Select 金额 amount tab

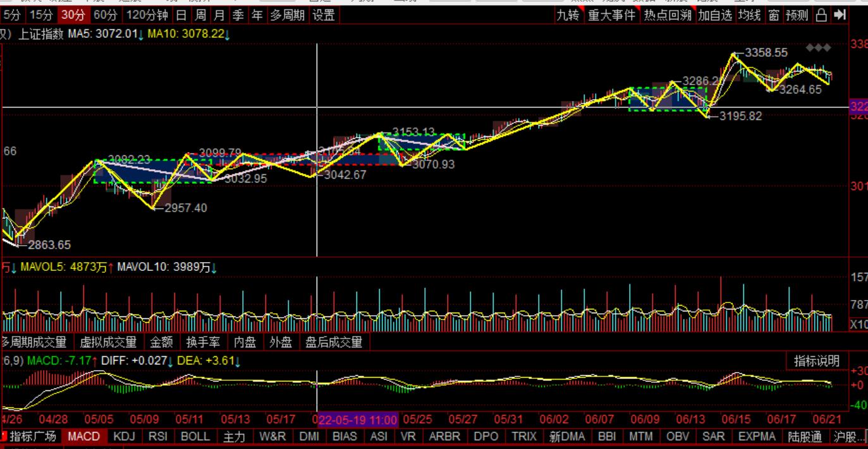click(x=161, y=342)
